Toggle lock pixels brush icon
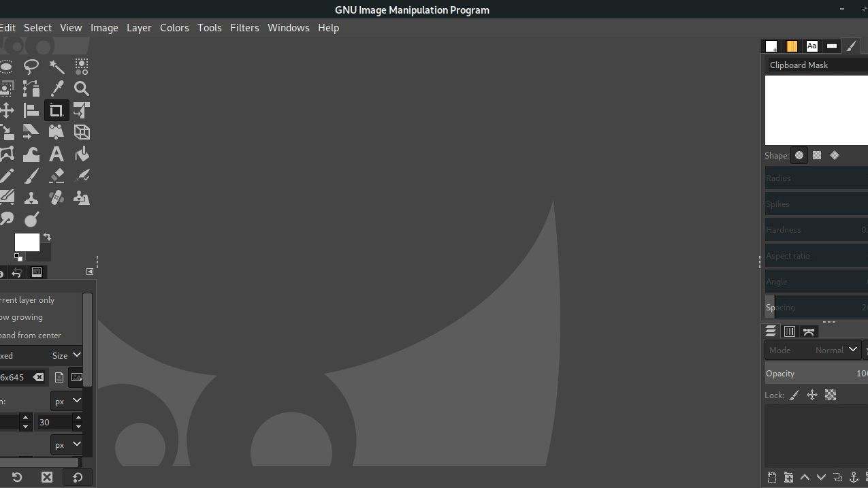 tap(794, 395)
